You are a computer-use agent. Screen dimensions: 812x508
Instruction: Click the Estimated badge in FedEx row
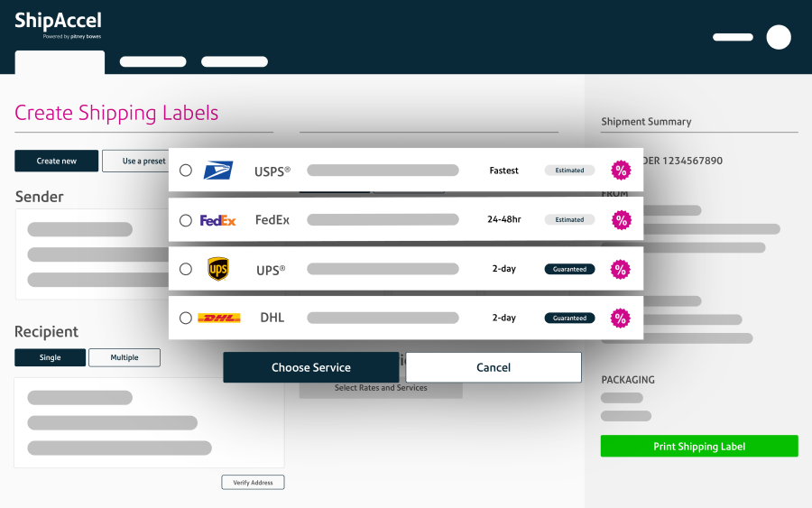pos(569,219)
